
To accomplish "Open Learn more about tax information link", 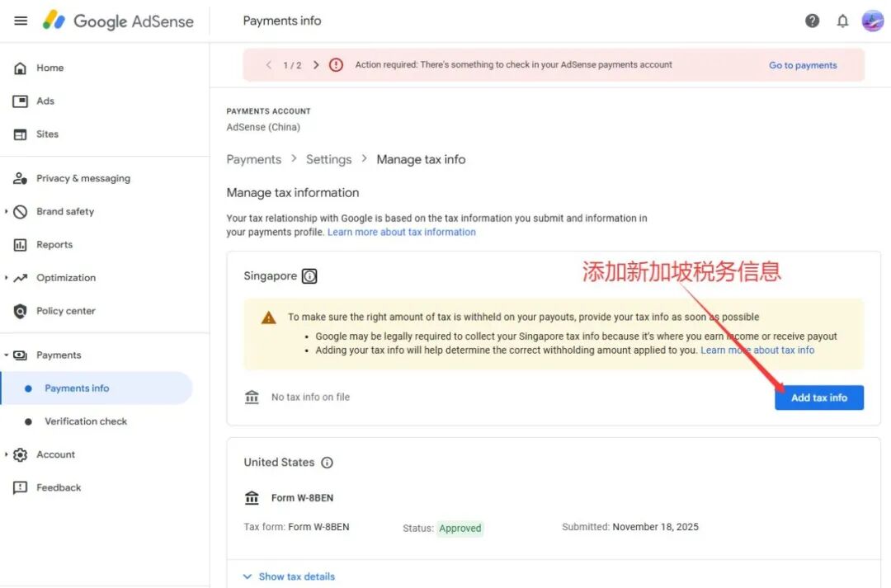I will 402,232.
